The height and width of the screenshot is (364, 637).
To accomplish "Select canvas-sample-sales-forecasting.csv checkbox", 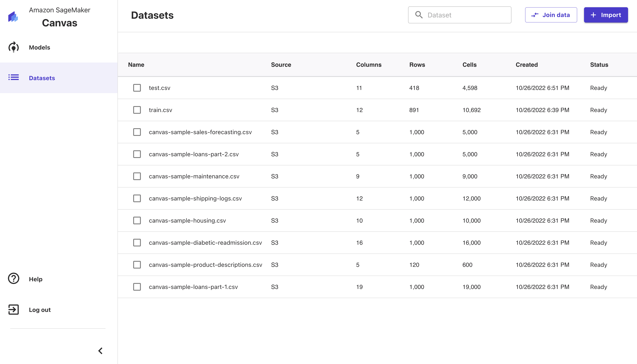I will [x=137, y=132].
